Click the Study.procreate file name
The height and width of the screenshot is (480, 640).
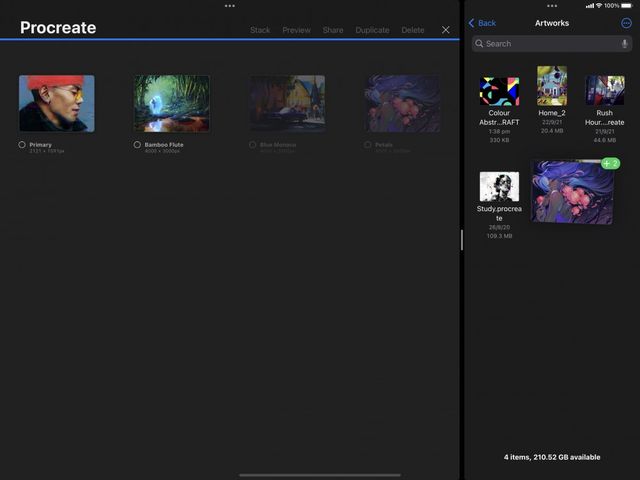499,213
